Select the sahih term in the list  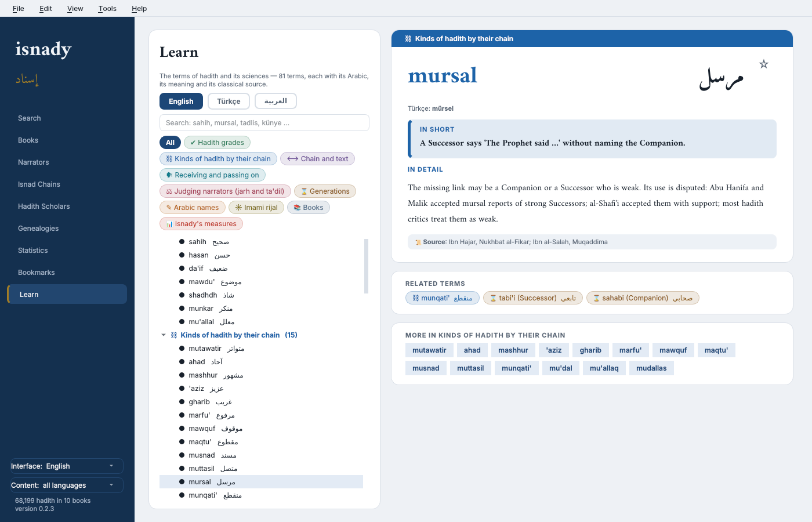[x=261, y=242]
